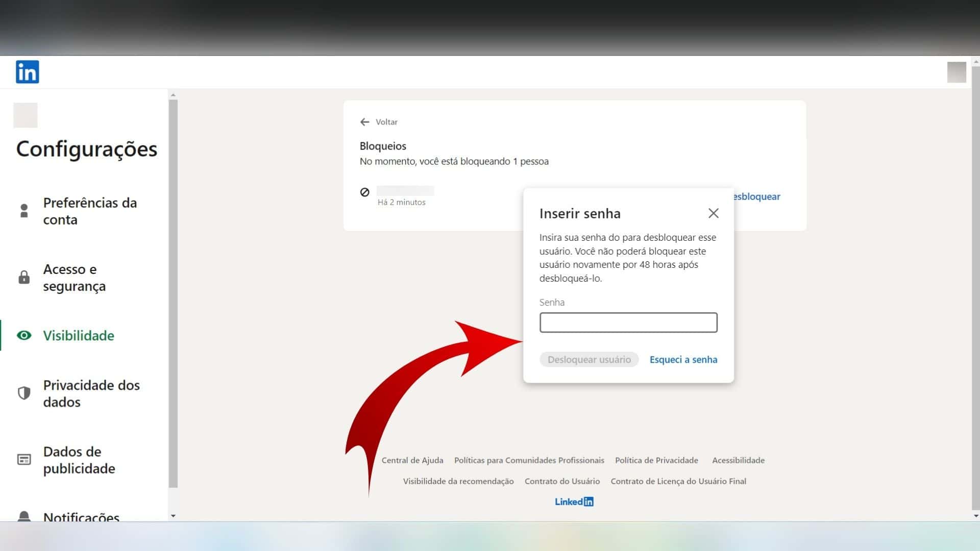Screen dimensions: 980x551
Task: Open the Esqueci a senha link
Action: (683, 360)
